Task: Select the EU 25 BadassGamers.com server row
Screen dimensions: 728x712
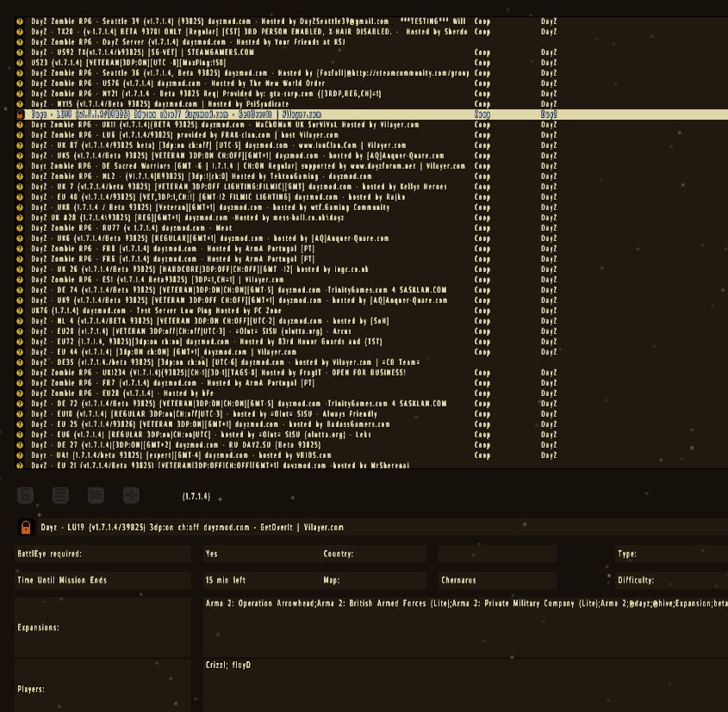Action: click(371, 424)
